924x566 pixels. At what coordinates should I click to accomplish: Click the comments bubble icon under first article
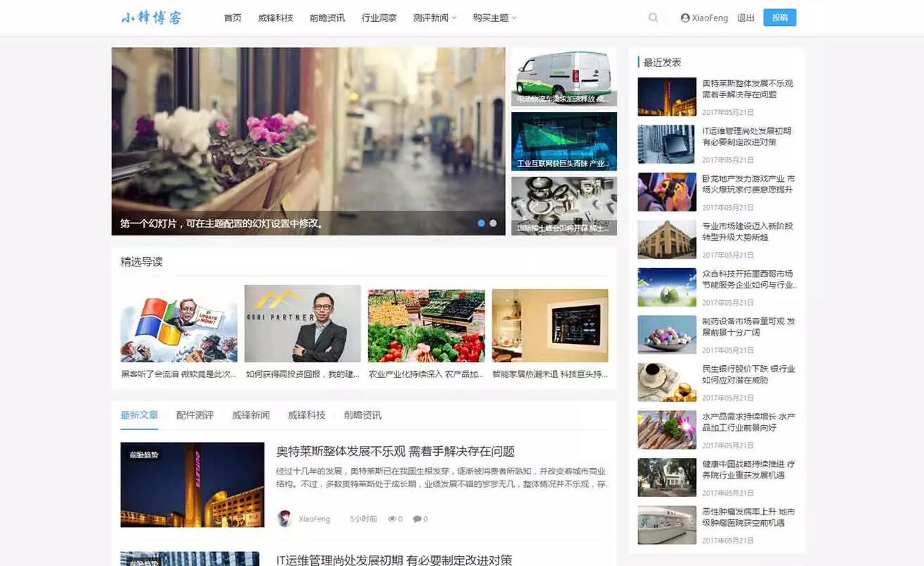point(417,519)
